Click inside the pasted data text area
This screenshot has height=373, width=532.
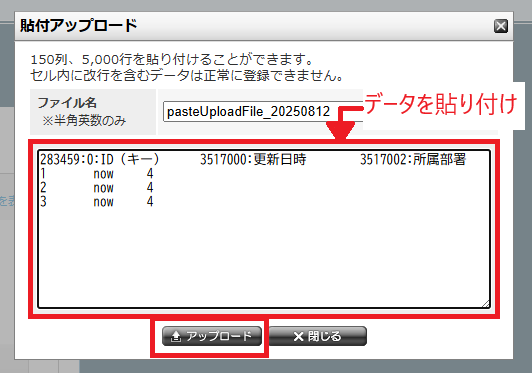264,229
